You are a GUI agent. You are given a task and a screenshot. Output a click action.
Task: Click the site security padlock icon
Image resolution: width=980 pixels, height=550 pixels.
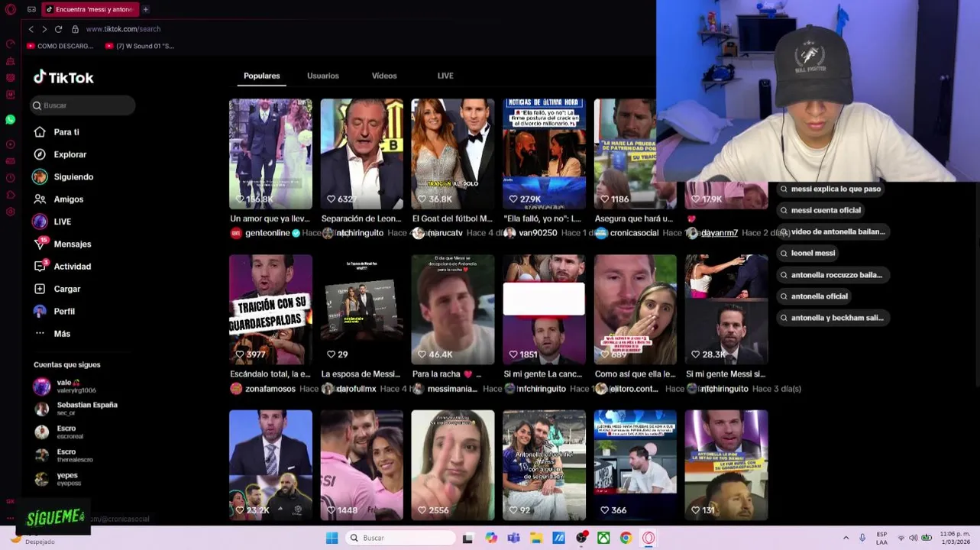[75, 29]
